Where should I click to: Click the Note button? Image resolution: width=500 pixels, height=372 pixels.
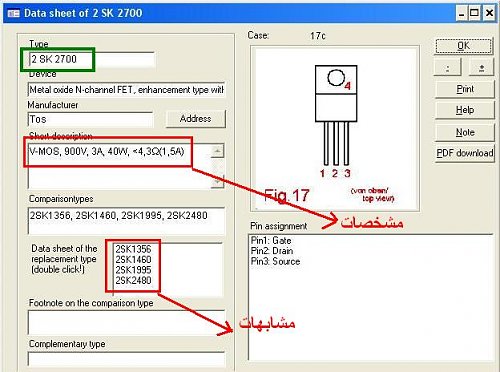(465, 132)
